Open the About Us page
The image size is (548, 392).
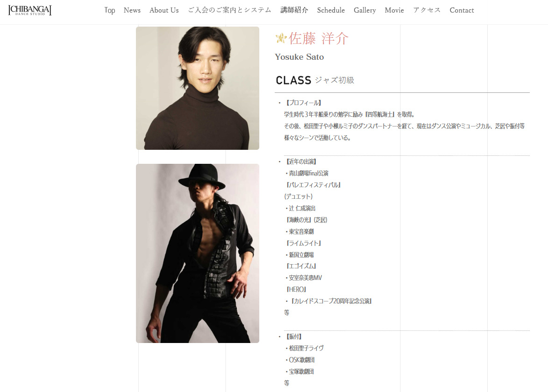click(164, 10)
